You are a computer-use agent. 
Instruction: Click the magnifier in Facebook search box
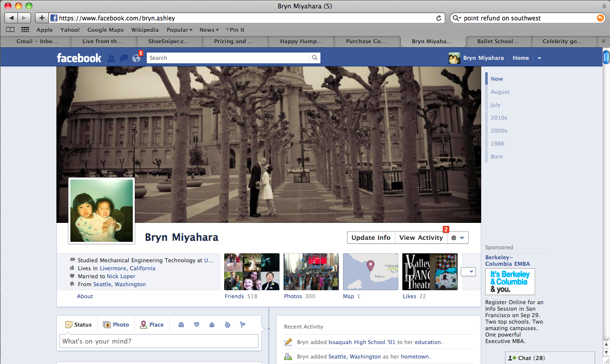[315, 58]
